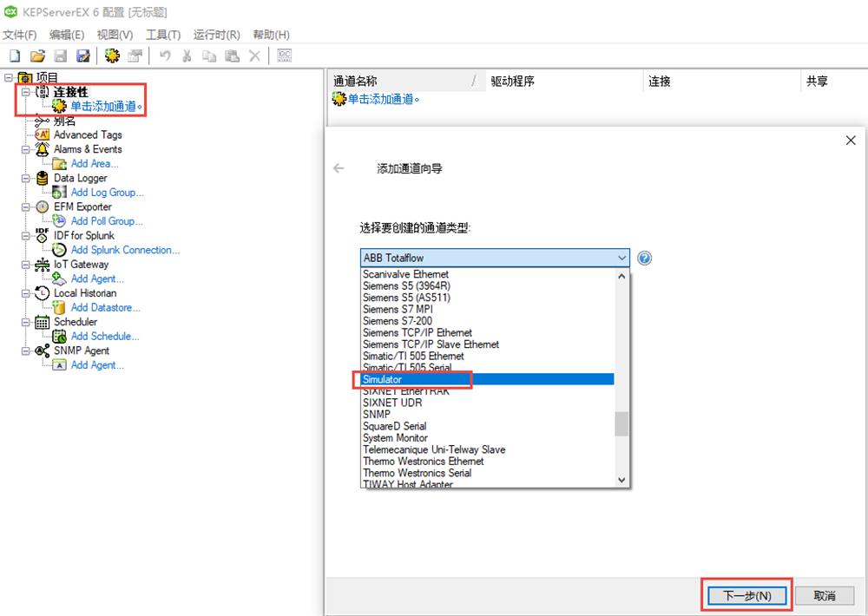Select the EFM Exporter icon
This screenshot has height=616, width=868.
click(42, 206)
